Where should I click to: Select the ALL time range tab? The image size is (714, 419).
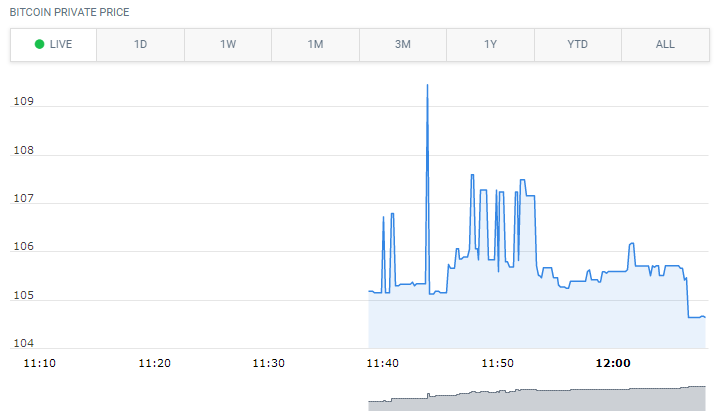[x=665, y=45]
